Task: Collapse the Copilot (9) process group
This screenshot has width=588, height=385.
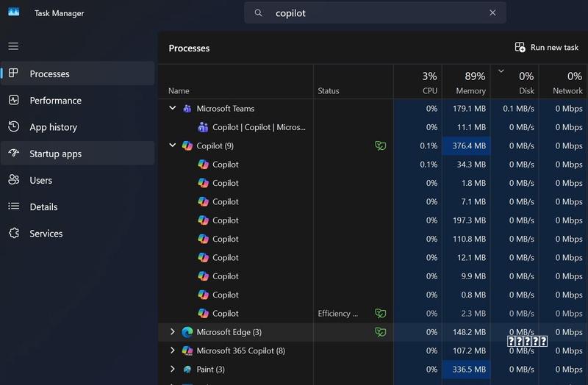Action: pos(173,145)
